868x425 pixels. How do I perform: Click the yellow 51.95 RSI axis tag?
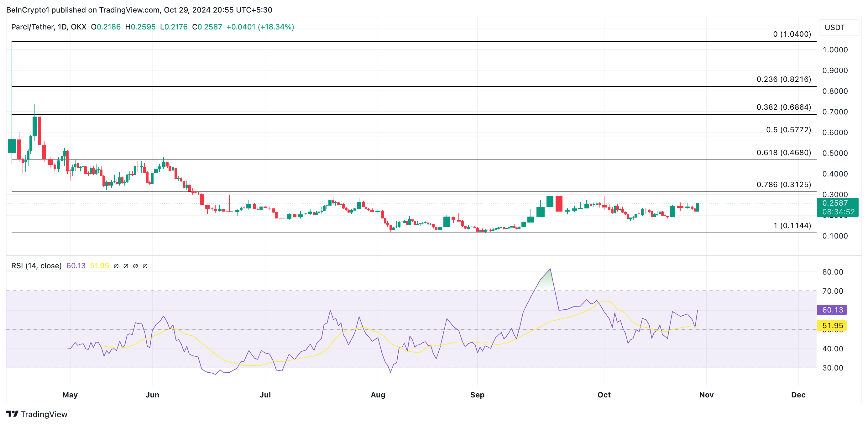click(x=832, y=326)
